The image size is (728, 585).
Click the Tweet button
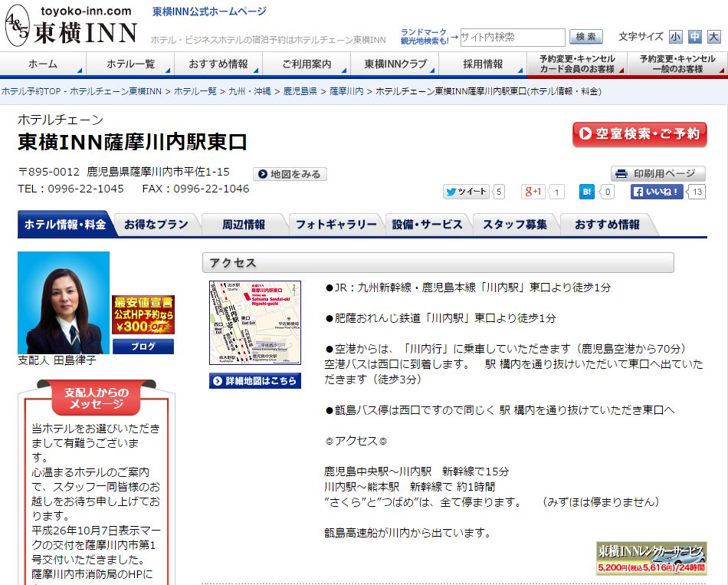[466, 192]
